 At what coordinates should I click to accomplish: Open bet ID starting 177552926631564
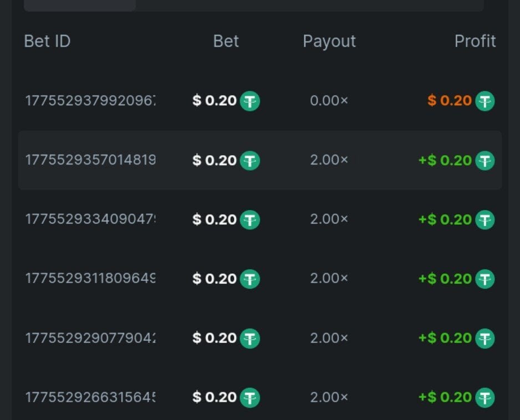(x=90, y=397)
